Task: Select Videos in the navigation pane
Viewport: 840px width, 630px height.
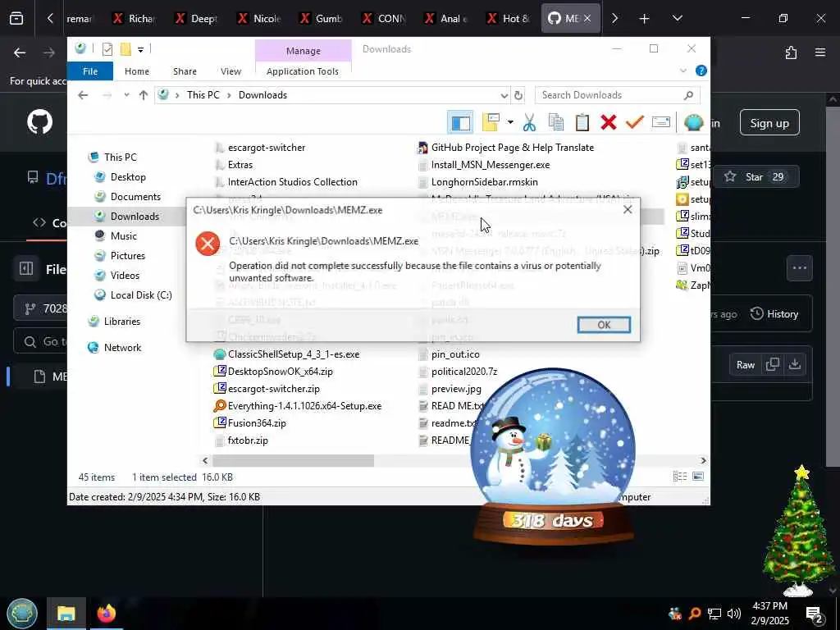Action: 125,276
